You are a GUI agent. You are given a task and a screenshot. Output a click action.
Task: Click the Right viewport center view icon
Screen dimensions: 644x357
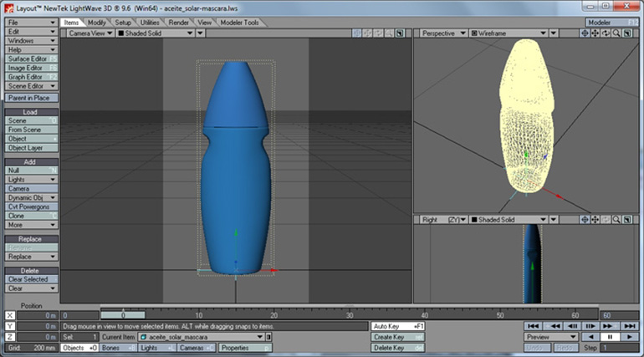[585, 220]
